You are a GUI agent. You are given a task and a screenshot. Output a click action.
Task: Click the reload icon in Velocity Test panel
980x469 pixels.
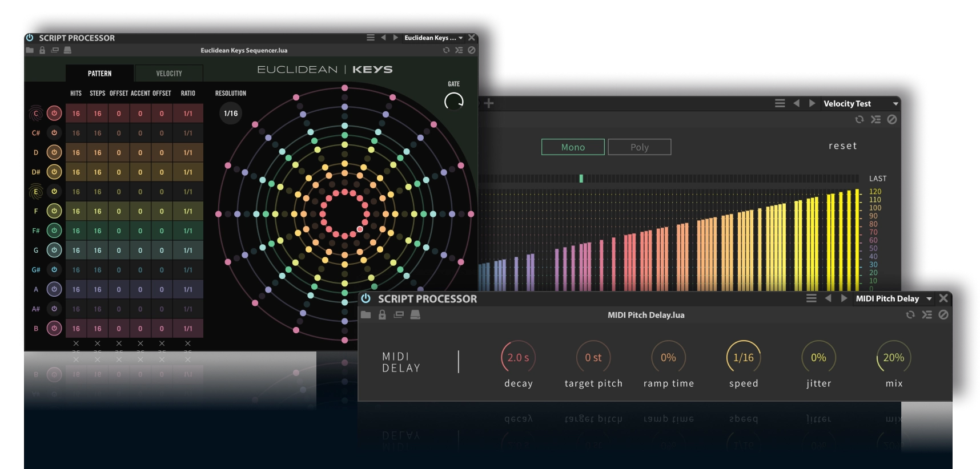pos(859,119)
